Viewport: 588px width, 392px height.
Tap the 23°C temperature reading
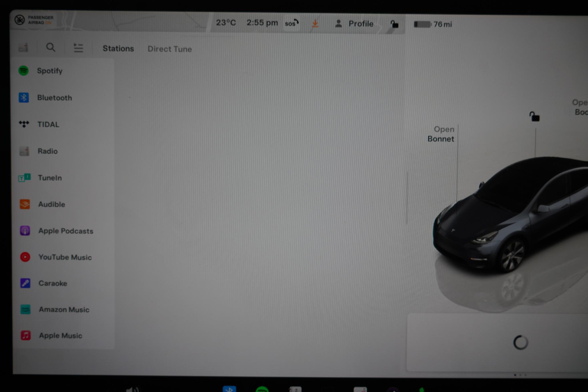tap(226, 23)
